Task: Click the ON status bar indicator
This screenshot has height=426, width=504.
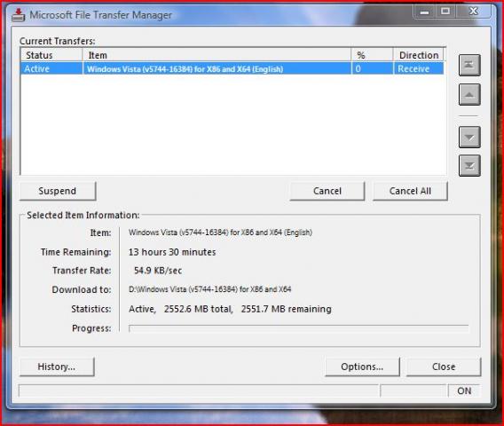Action: (x=464, y=391)
